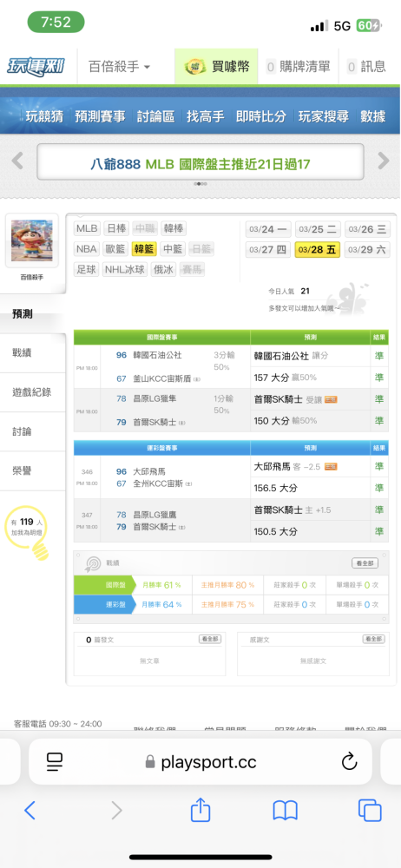401x868 pixels.
Task: Go forward in Safari
Action: click(116, 811)
